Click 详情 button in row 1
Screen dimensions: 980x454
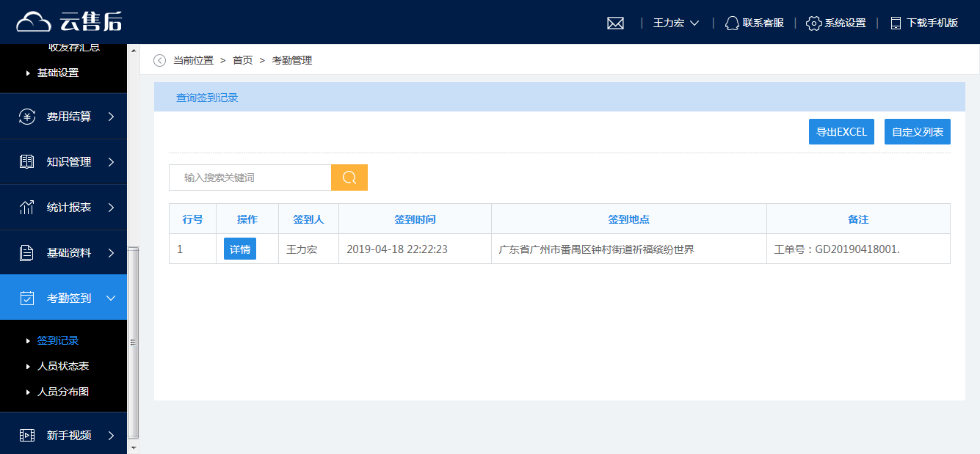[240, 249]
